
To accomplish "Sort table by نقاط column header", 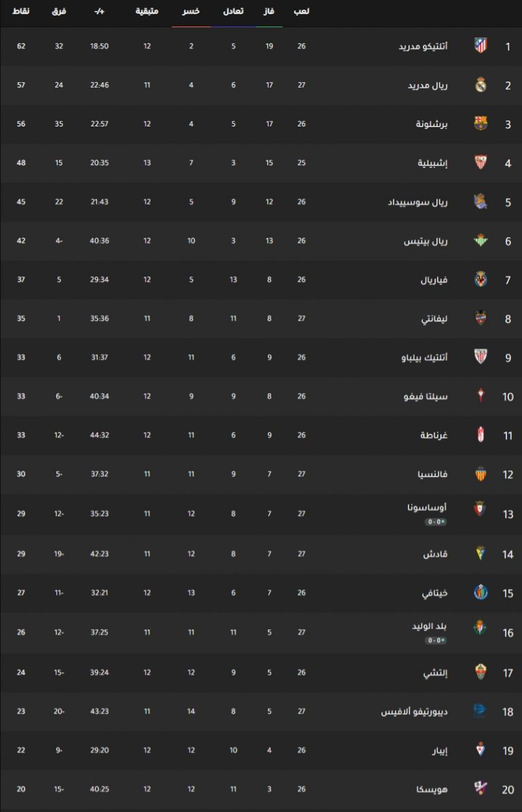I will 20,12.
